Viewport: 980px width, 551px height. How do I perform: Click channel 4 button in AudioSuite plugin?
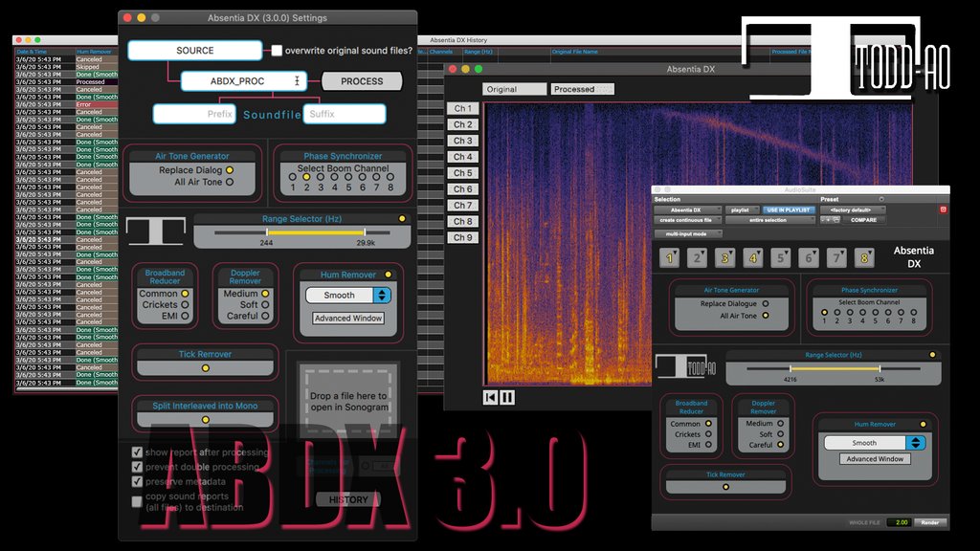point(752,257)
